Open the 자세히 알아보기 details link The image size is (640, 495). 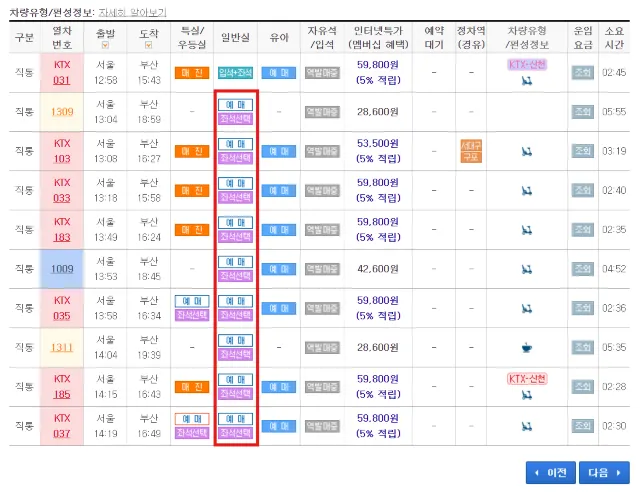click(132, 12)
